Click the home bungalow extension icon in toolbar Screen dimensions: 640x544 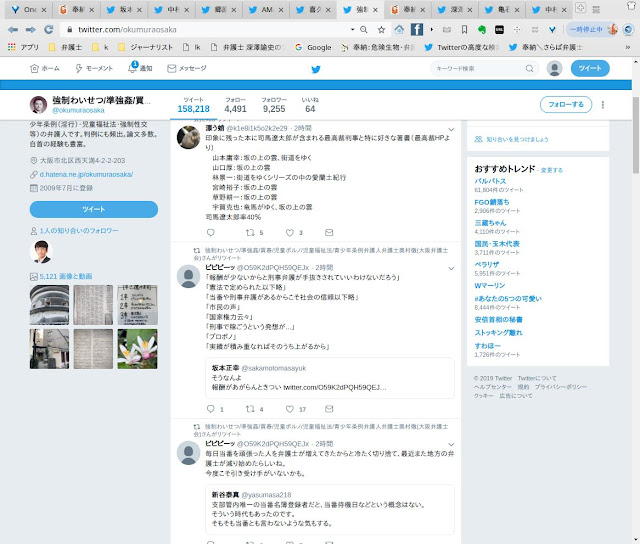click(399, 29)
